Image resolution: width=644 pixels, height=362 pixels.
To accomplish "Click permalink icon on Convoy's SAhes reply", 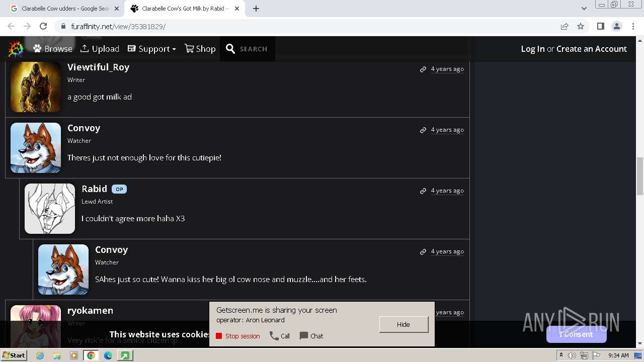I will tap(423, 252).
